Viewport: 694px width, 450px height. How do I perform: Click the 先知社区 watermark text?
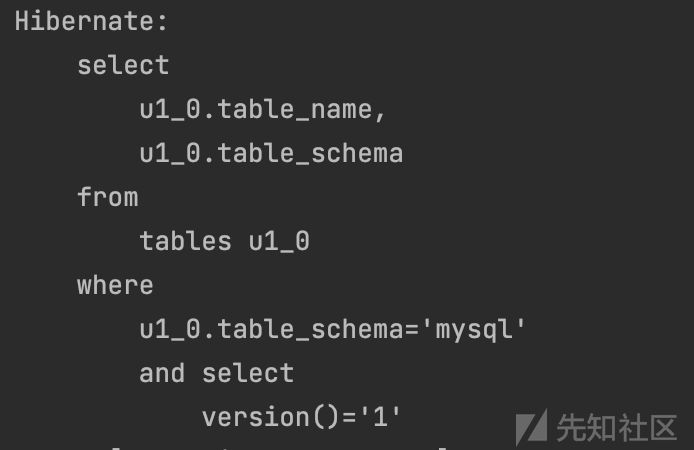click(x=617, y=428)
